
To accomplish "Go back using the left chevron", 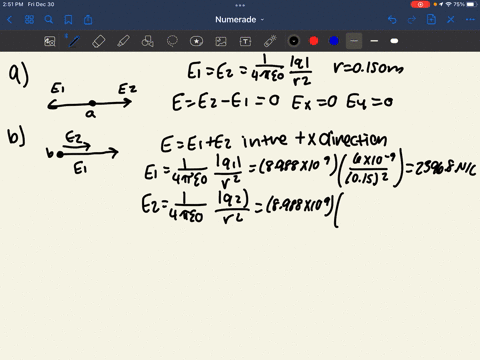I will click(x=9, y=20).
